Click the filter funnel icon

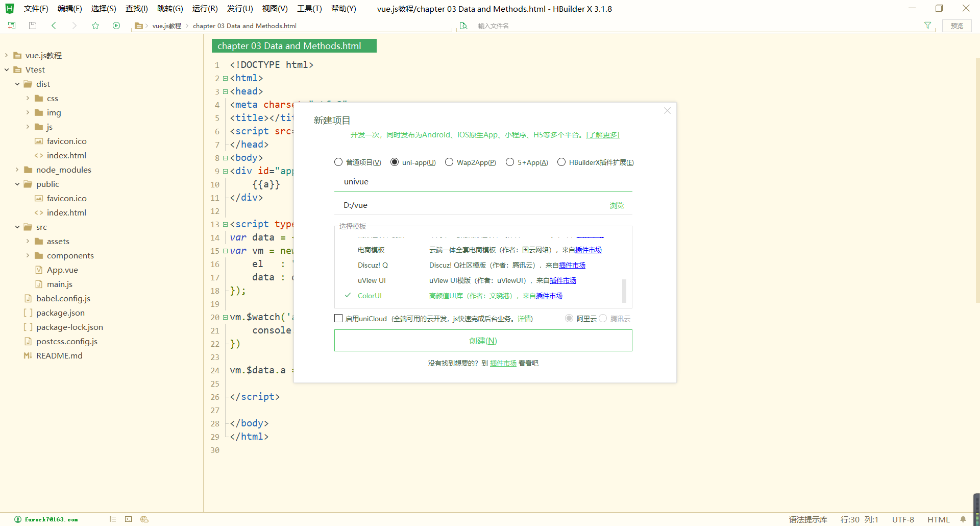point(928,26)
